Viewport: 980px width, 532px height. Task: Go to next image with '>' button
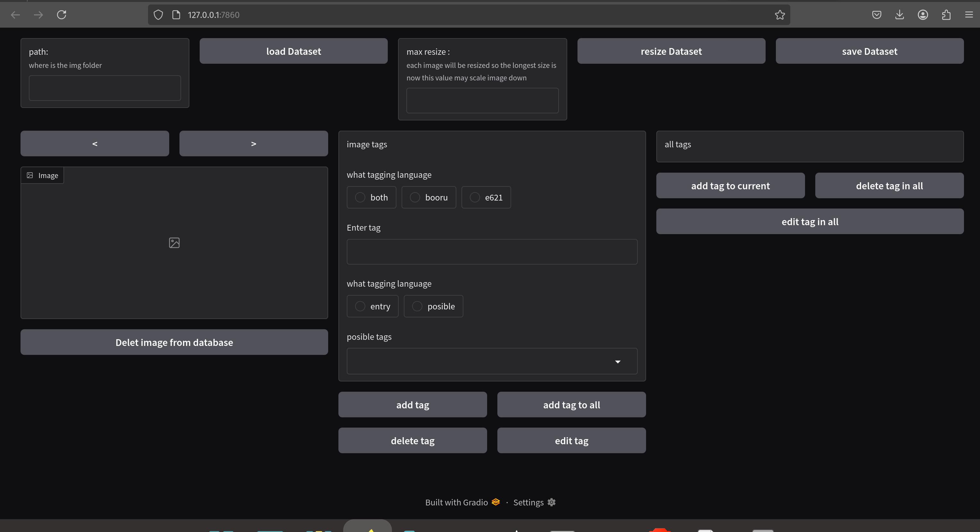coord(253,144)
